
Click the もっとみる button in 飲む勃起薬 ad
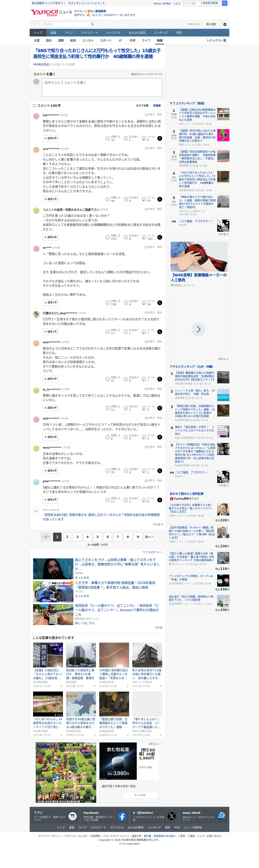click(x=140, y=795)
